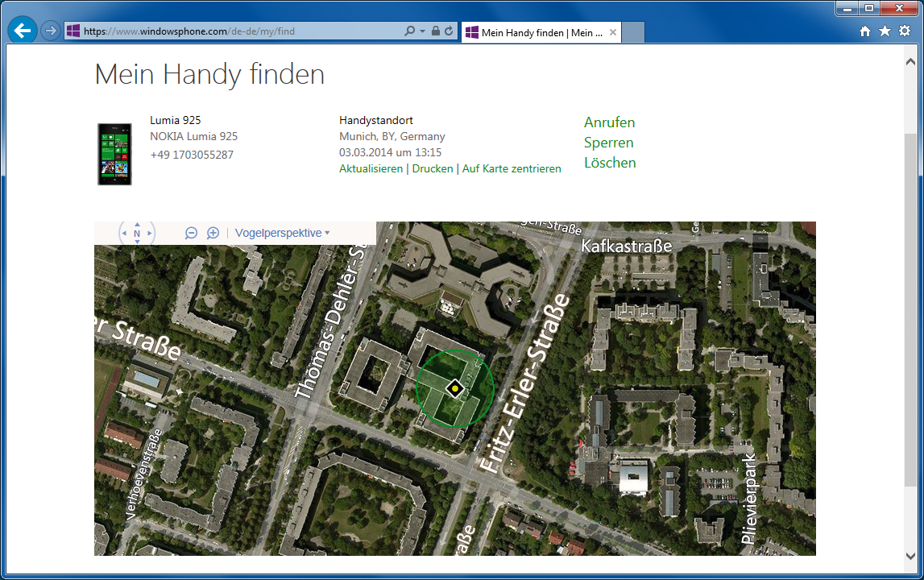Click the 'Kafkastraße' street label on map
Screen dimensions: 924x580
click(x=627, y=246)
